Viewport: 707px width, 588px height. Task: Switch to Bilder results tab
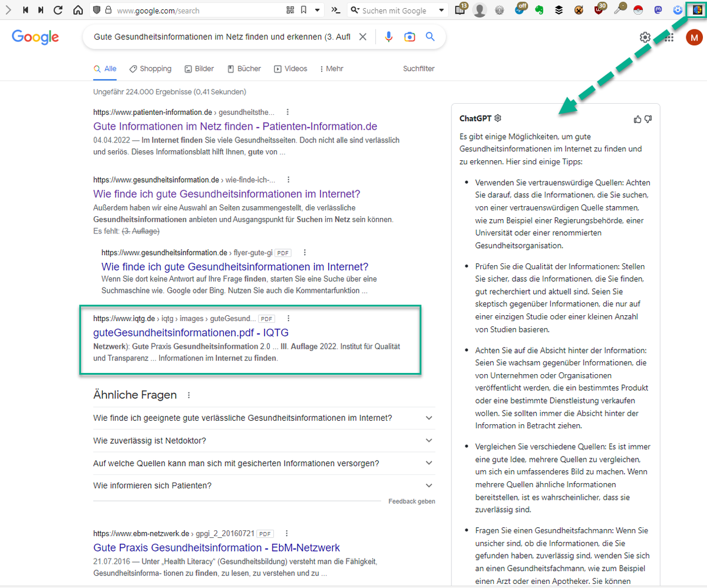click(199, 69)
